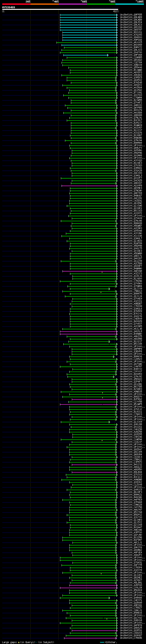Click the UniRef100_Q1RKA9 label
Screen dimensions: 146x644
131,603
